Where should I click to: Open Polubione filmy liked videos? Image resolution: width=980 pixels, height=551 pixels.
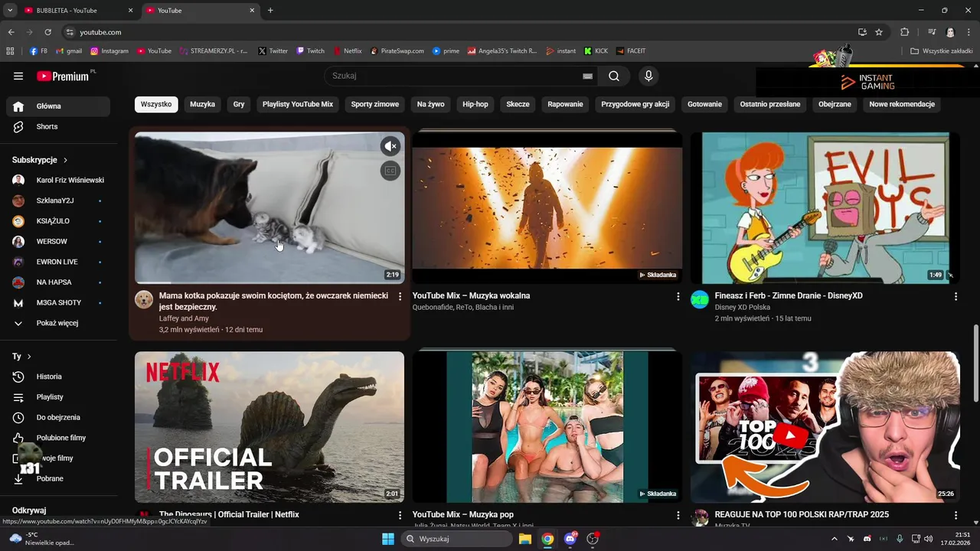[58, 438]
